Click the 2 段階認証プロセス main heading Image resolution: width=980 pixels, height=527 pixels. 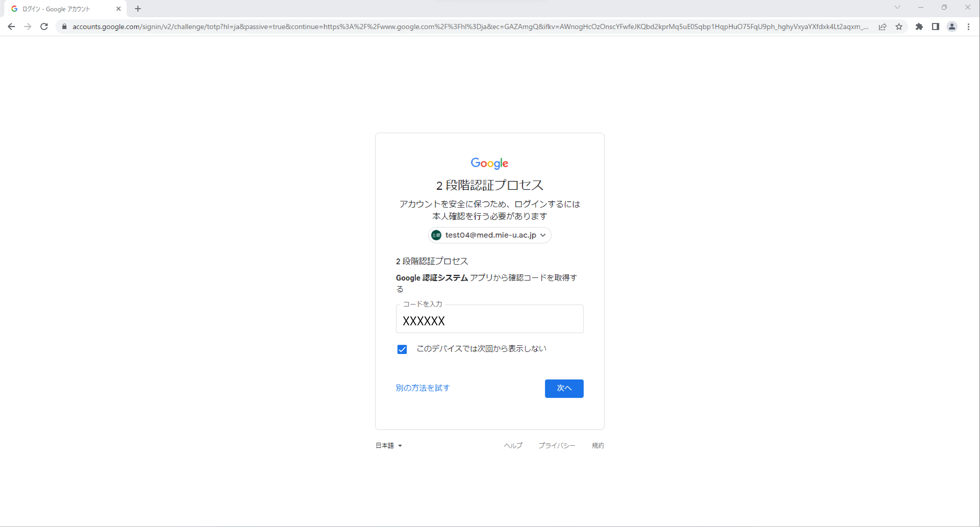coord(490,185)
